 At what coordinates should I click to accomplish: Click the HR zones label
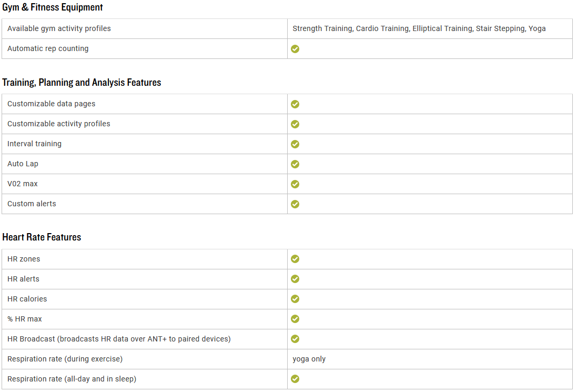coord(24,259)
